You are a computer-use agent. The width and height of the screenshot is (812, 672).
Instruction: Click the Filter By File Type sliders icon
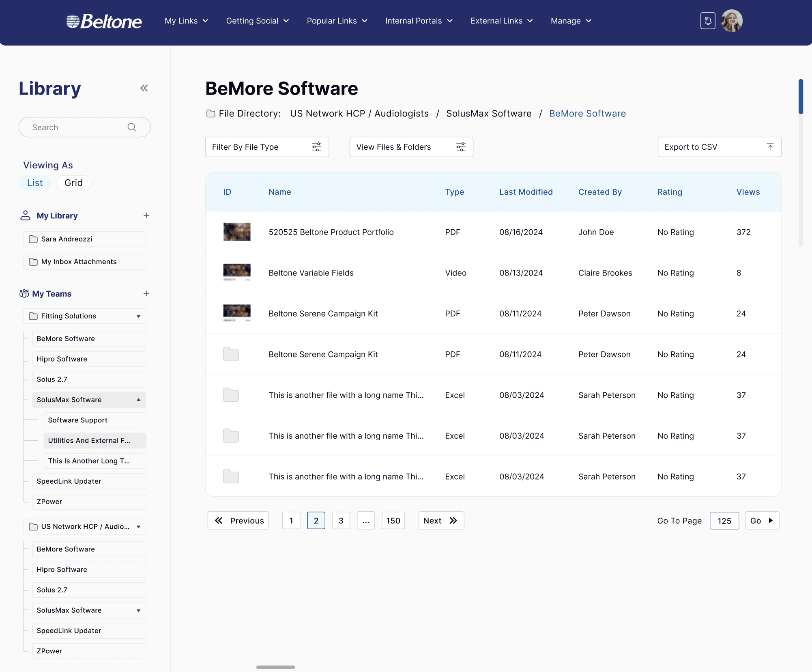tap(317, 147)
